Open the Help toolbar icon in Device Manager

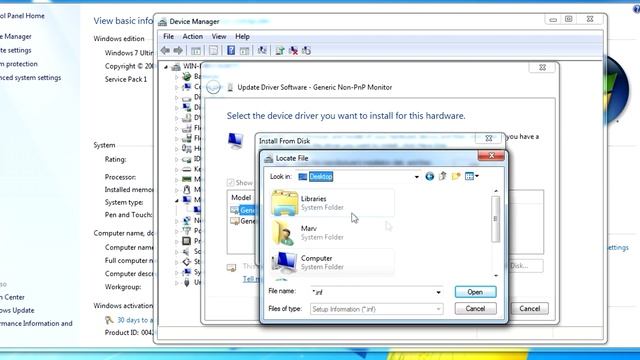tap(231, 51)
